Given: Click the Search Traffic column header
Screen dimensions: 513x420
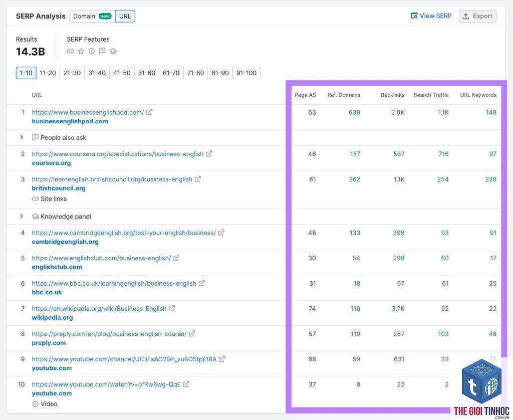Looking at the screenshot, I should click(x=431, y=95).
